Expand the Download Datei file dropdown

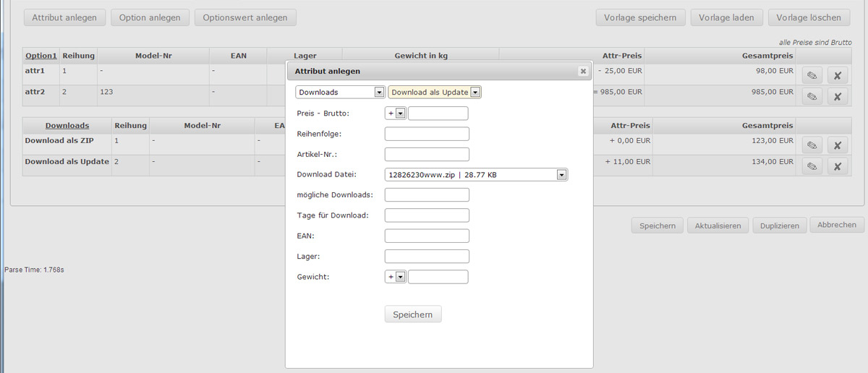pos(561,174)
